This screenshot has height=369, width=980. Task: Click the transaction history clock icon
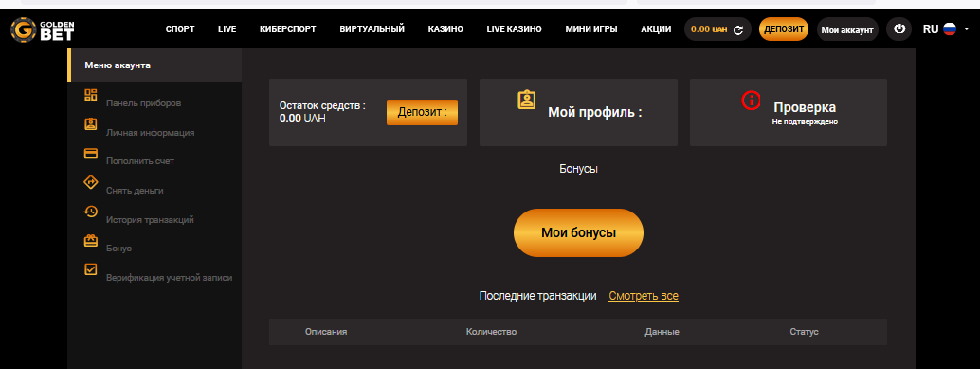(91, 212)
